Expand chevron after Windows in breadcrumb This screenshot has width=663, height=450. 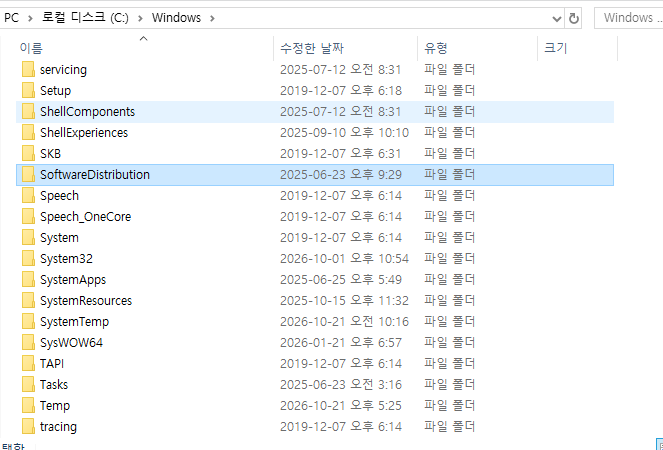pyautogui.click(x=212, y=18)
